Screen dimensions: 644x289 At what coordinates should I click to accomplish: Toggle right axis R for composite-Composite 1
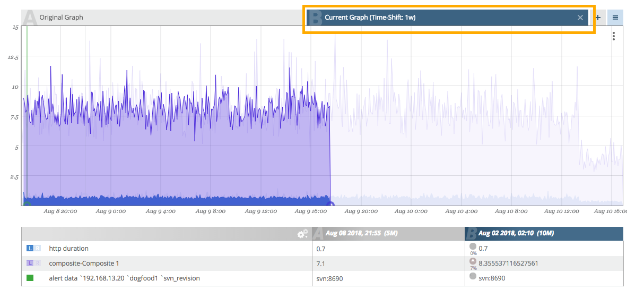[x=37, y=263]
